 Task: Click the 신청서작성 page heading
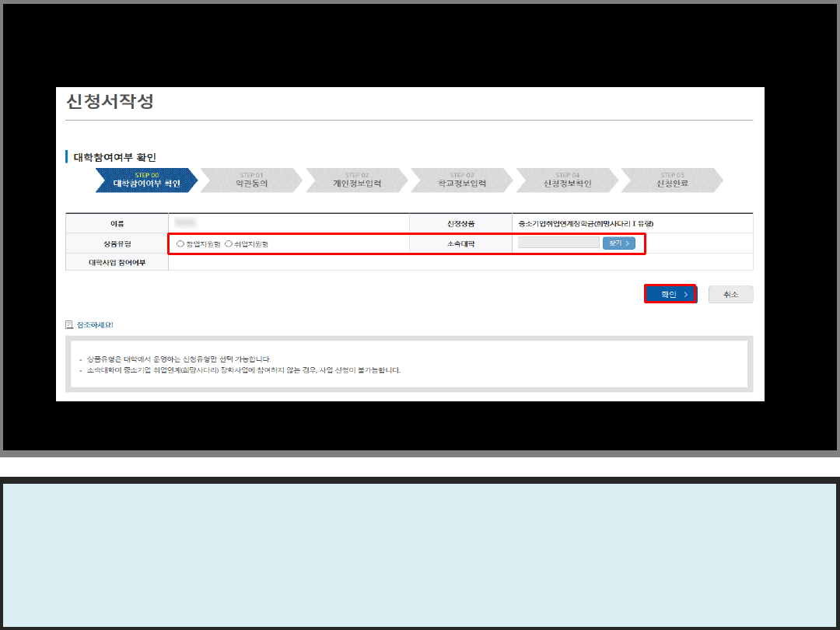click(x=110, y=101)
